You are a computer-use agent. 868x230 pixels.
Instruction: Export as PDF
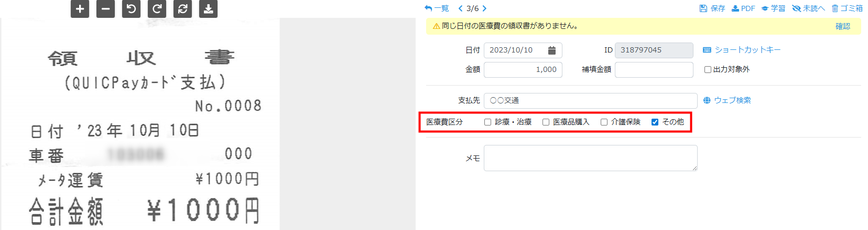[x=743, y=8]
